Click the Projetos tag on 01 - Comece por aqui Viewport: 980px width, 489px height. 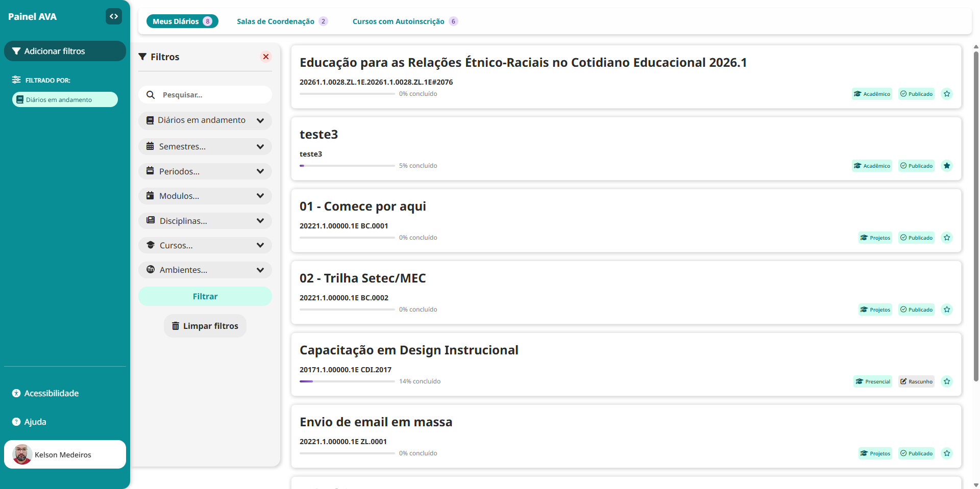875,238
